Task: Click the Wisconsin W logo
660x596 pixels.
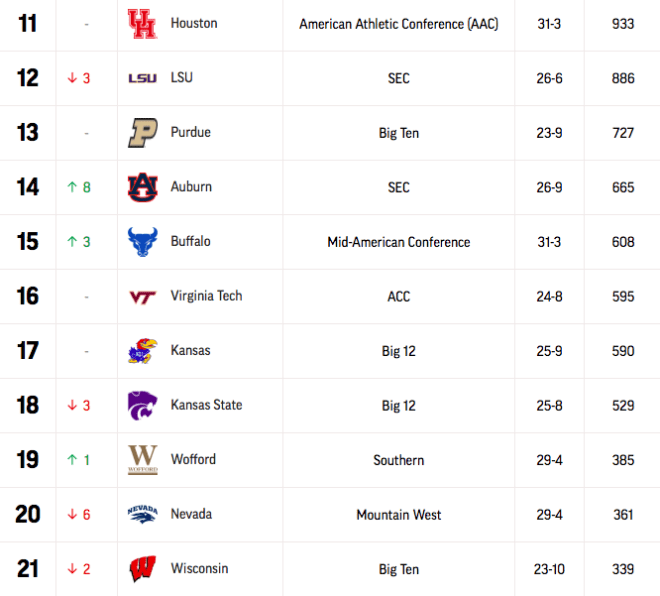Action: point(143,569)
